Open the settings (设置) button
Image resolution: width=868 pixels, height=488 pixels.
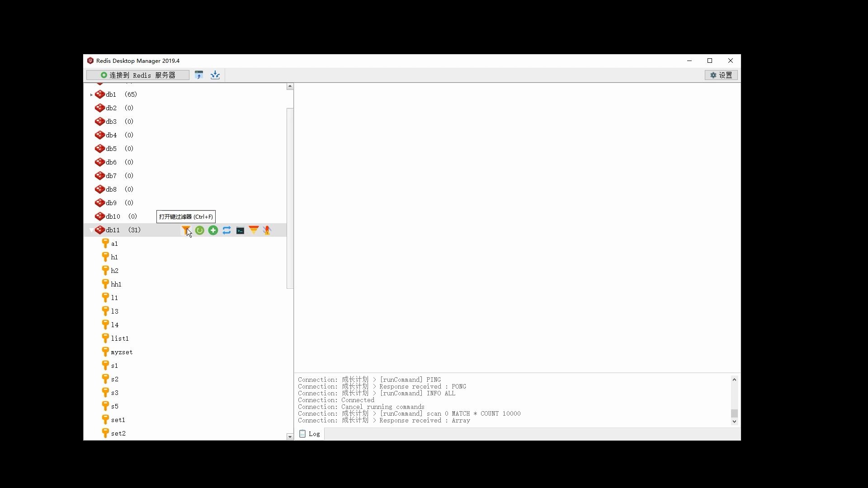point(721,75)
